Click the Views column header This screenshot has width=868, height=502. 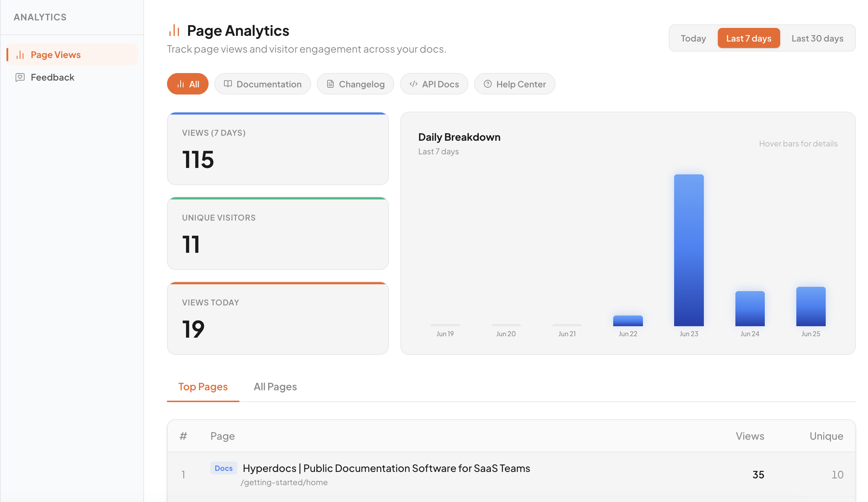(750, 436)
